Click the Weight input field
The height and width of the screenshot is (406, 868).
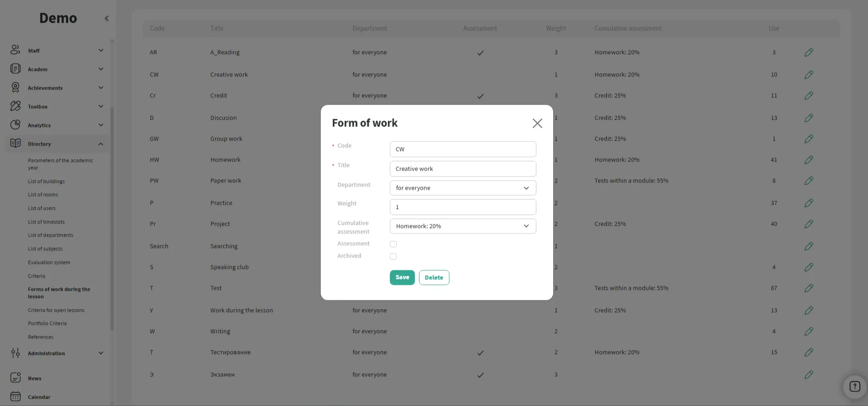click(462, 207)
